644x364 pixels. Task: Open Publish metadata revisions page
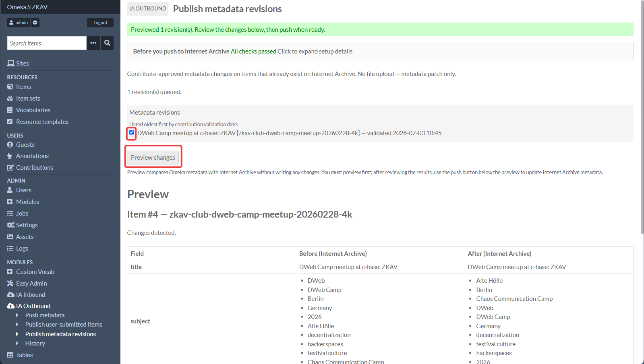[60, 334]
